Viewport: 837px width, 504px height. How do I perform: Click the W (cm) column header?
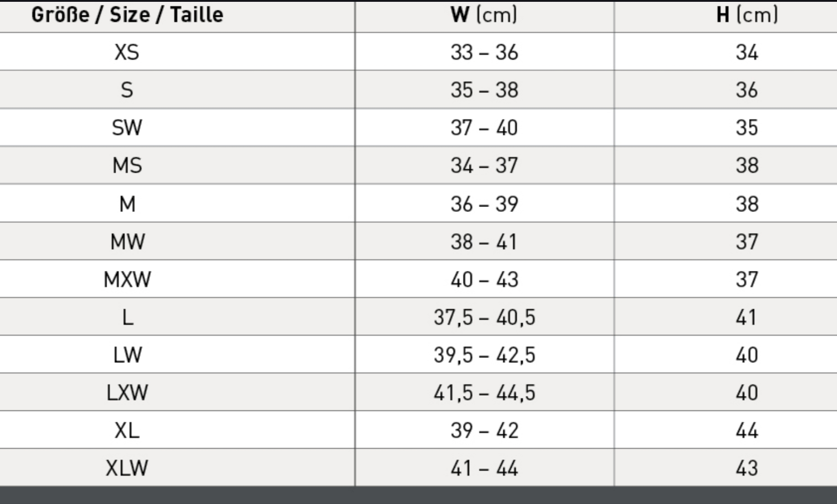tap(484, 15)
